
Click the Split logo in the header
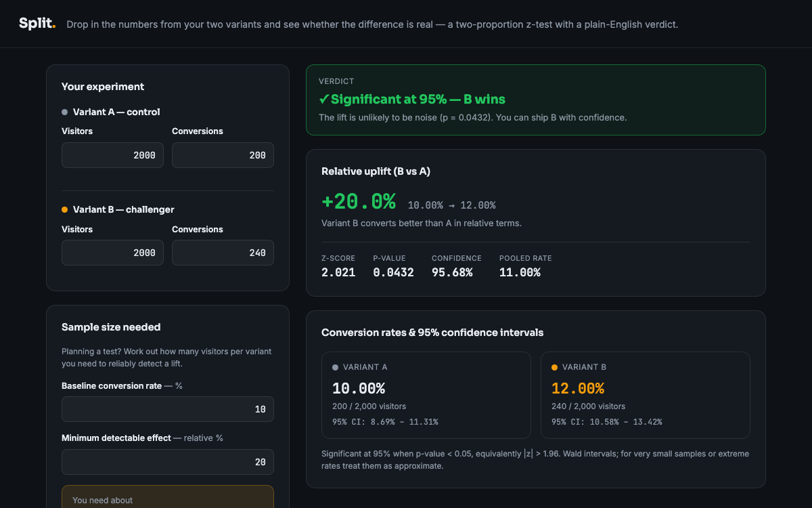[37, 24]
